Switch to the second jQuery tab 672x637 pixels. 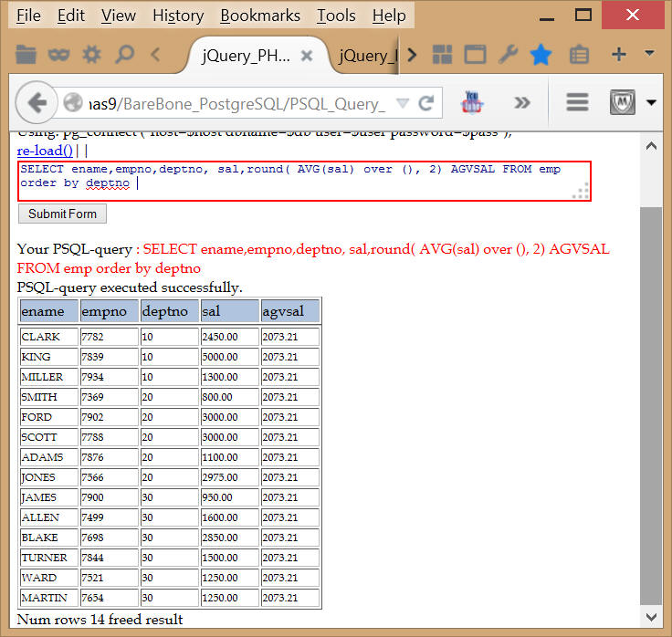click(x=368, y=56)
